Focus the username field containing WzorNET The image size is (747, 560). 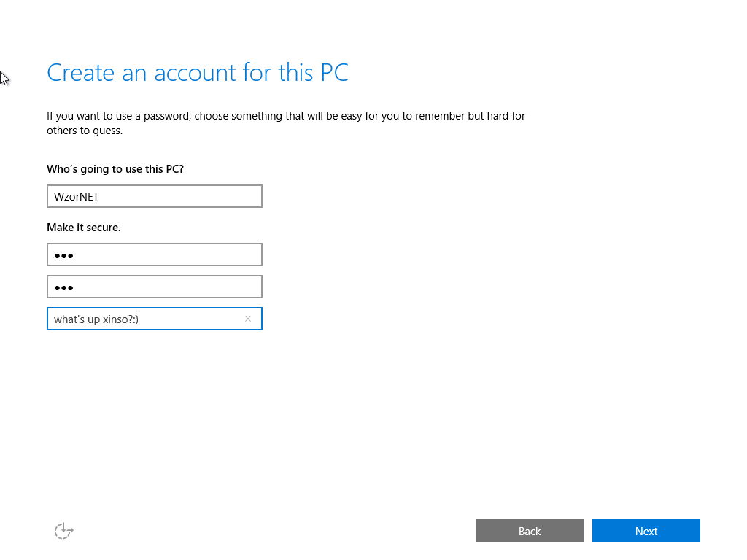coord(155,196)
